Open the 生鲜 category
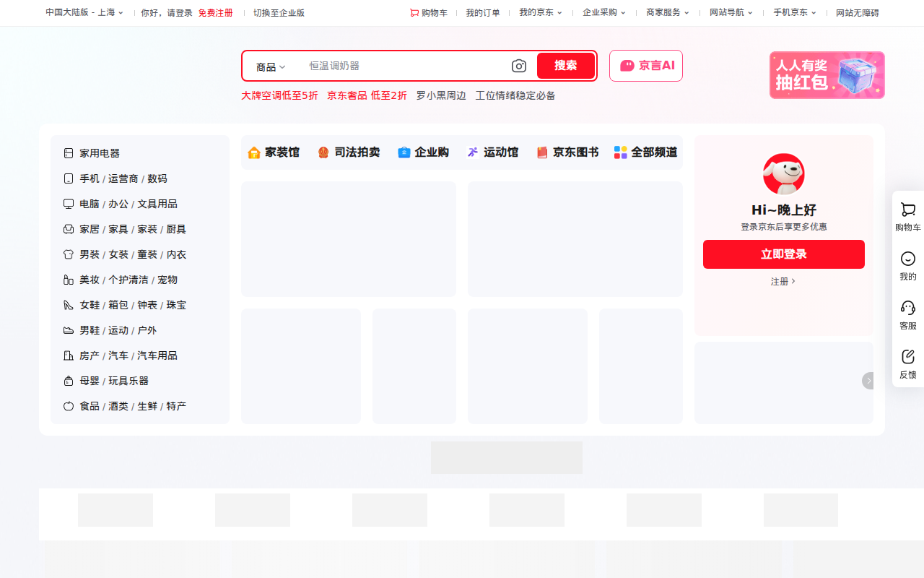Viewport: 924px width, 578px height. [x=147, y=406]
